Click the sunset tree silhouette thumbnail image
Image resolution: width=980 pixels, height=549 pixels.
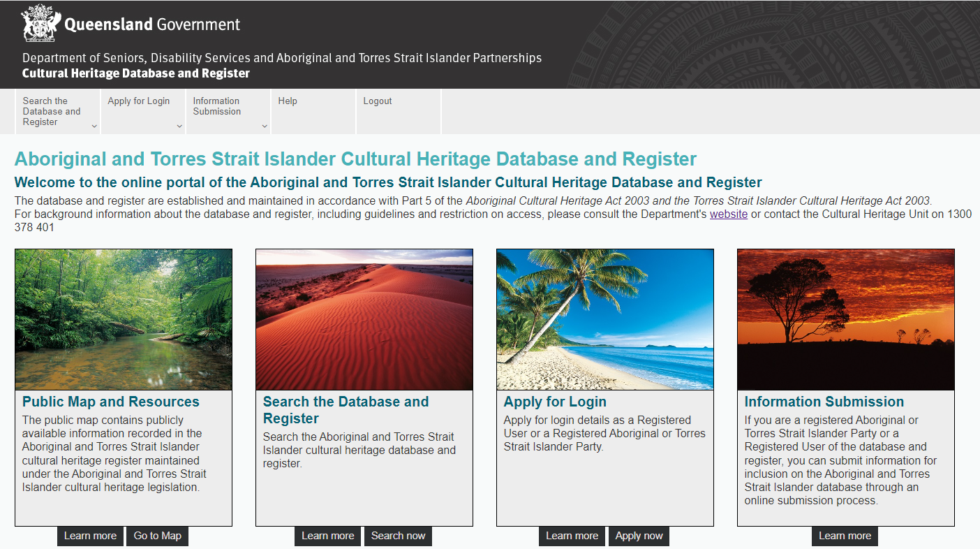(846, 319)
